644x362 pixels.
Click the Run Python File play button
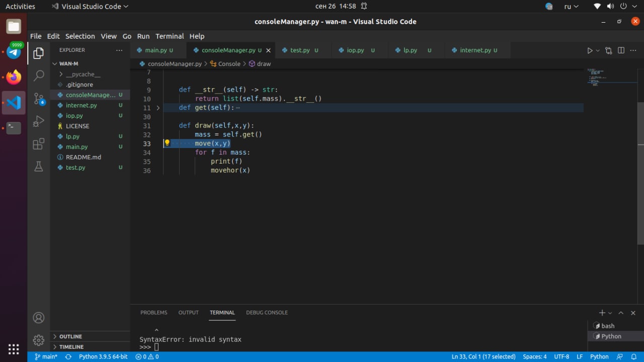pyautogui.click(x=590, y=50)
